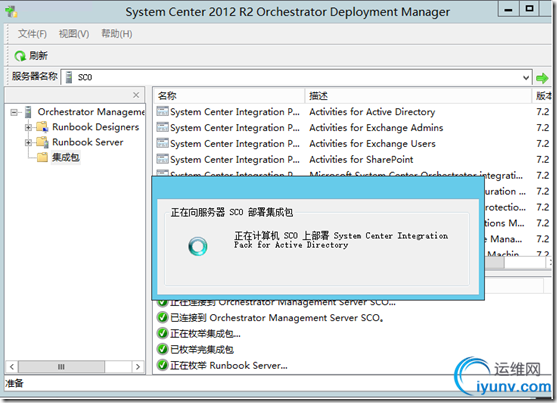This screenshot has width=557, height=403.
Task: Open the 帮助(H) menu
Action: (117, 34)
